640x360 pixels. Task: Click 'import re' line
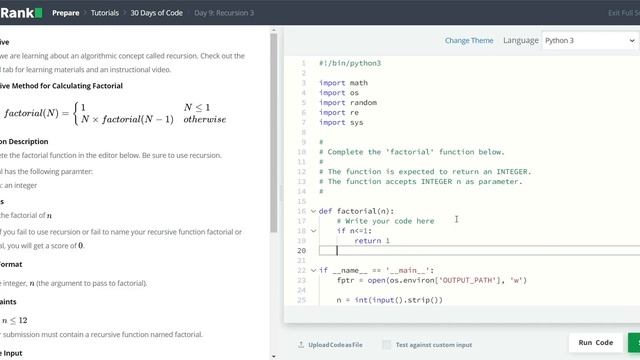pyautogui.click(x=339, y=113)
